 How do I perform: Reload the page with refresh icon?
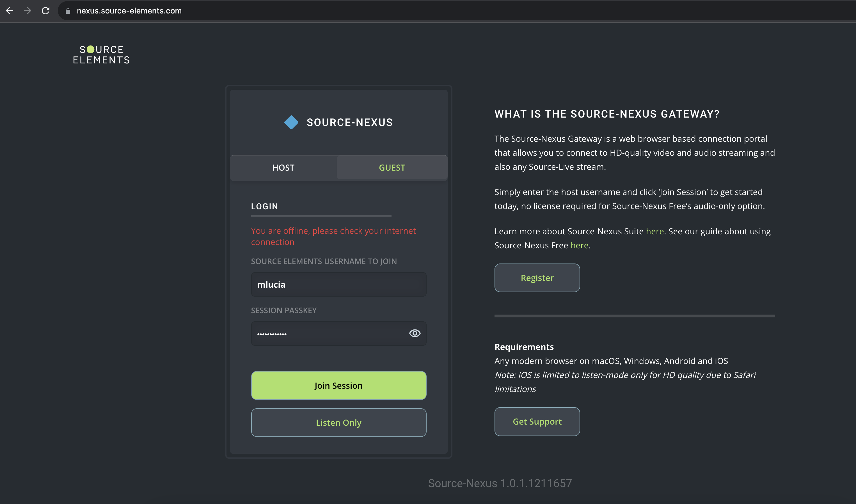45,11
